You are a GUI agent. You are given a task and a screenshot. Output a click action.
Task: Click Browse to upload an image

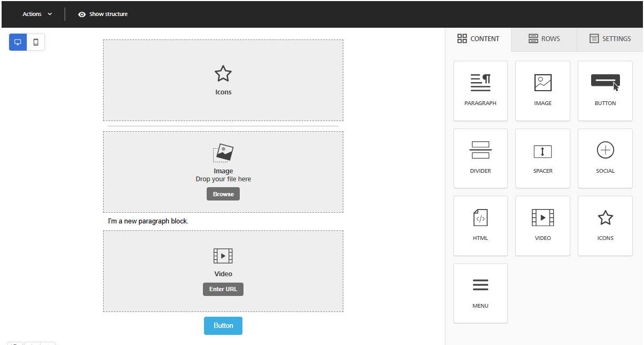pyautogui.click(x=223, y=194)
